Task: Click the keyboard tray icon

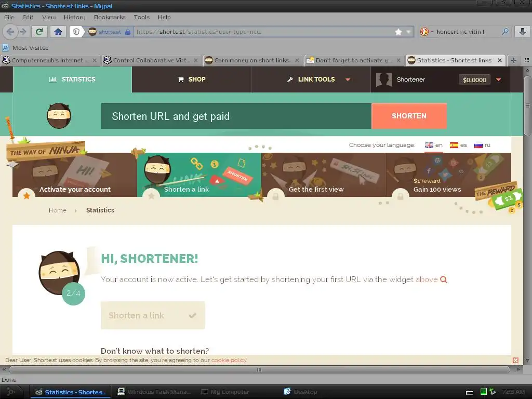Action: pos(470,392)
